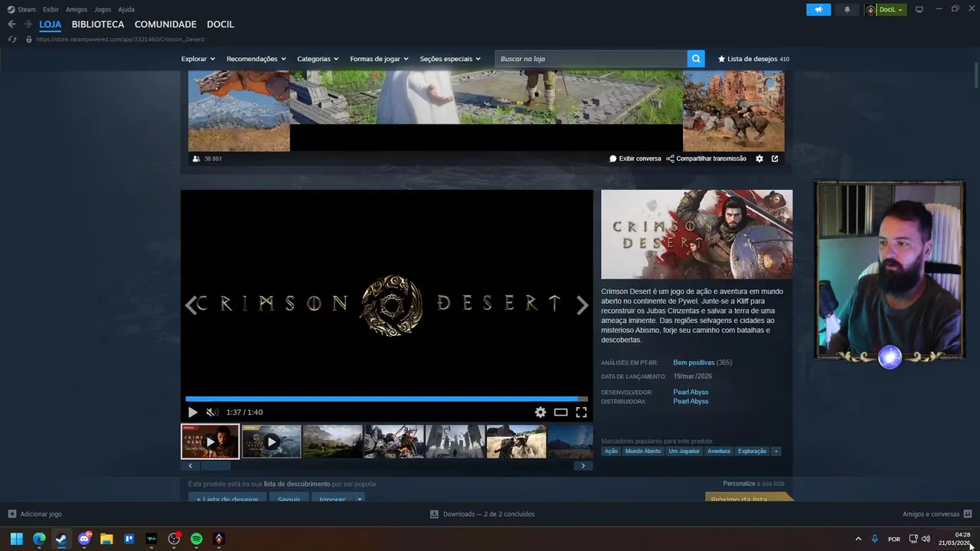Go to the LOJA tab
980x551 pixels.
[x=50, y=24]
